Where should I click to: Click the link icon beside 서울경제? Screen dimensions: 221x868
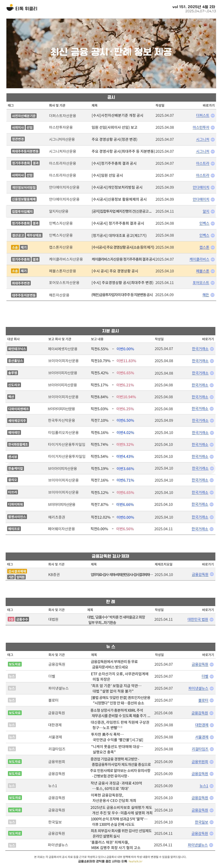[212, 737]
